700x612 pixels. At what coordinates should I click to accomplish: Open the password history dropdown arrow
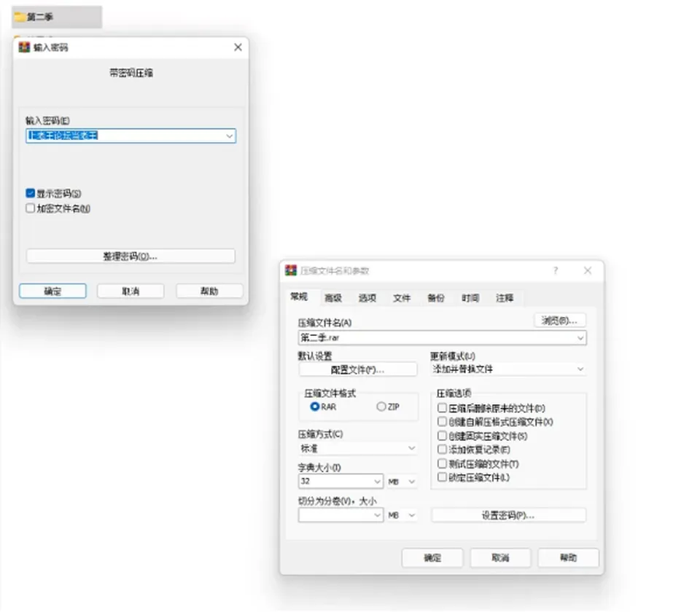point(230,136)
